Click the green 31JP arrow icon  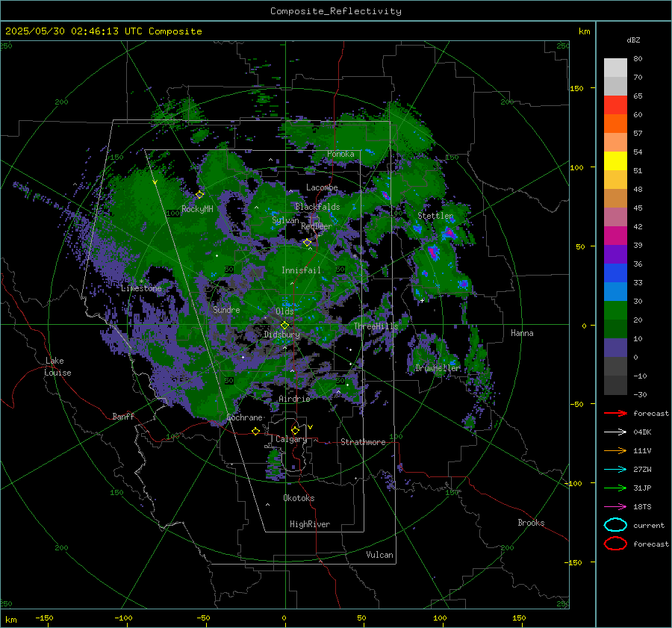615,488
